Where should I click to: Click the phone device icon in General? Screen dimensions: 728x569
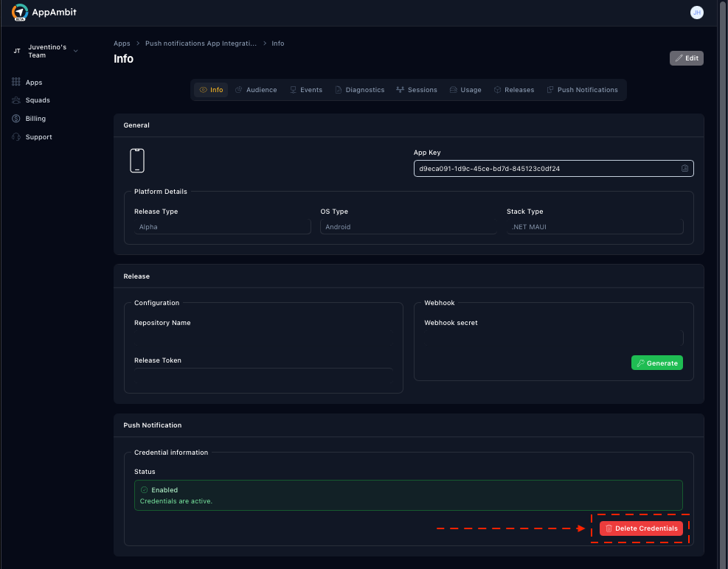[x=137, y=161]
